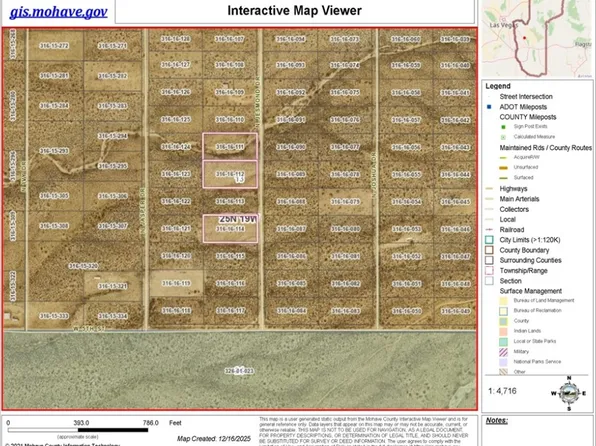Click the ADOT Mileposts blue square symbol
Viewport: 596px width, 446px height.
click(x=489, y=107)
